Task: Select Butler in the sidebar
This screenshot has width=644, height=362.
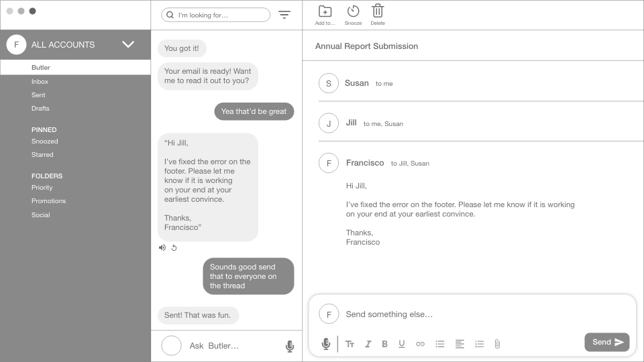Action: coord(75,67)
